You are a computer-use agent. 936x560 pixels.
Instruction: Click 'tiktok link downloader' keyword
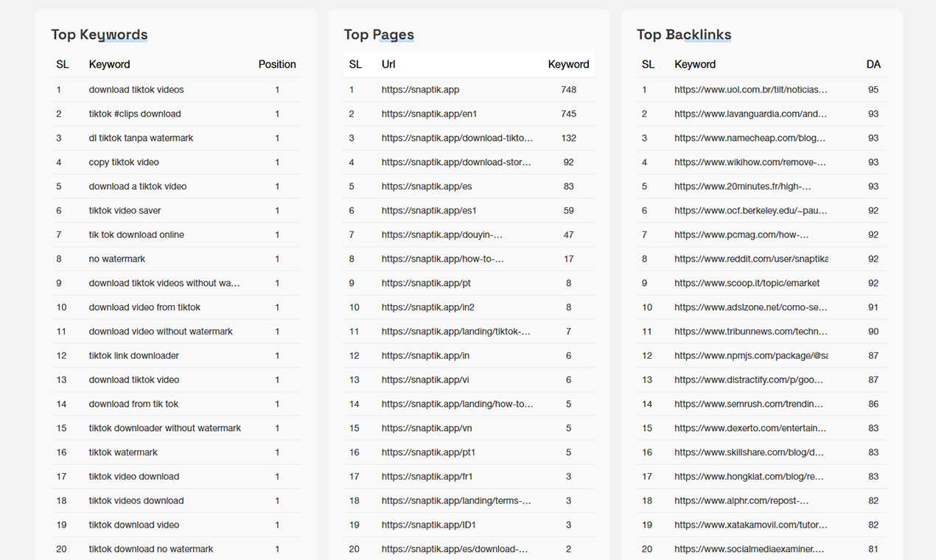[134, 356]
